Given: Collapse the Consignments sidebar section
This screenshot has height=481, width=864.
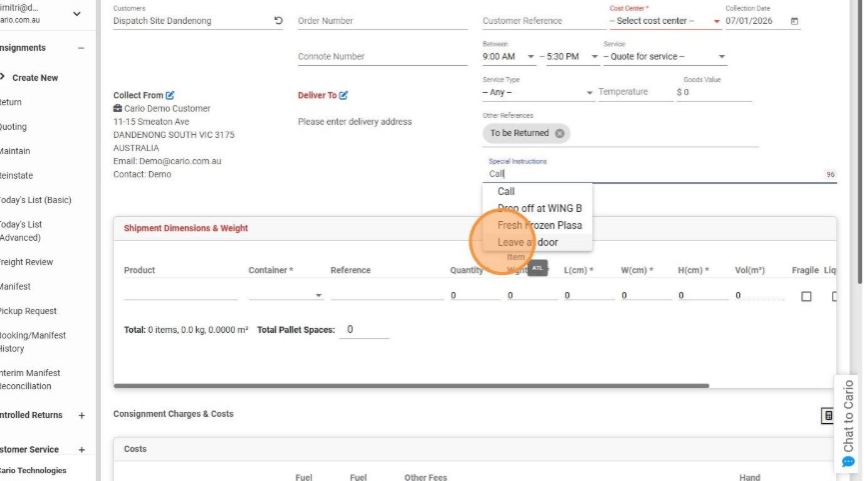Looking at the screenshot, I should point(81,48).
